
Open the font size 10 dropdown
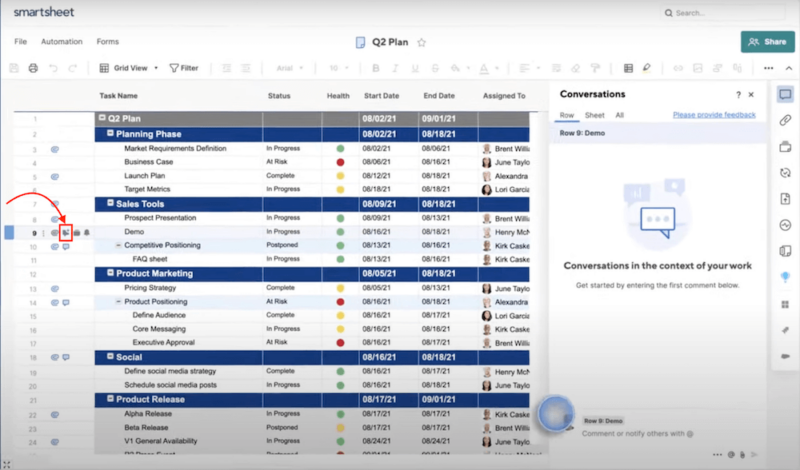(x=339, y=68)
